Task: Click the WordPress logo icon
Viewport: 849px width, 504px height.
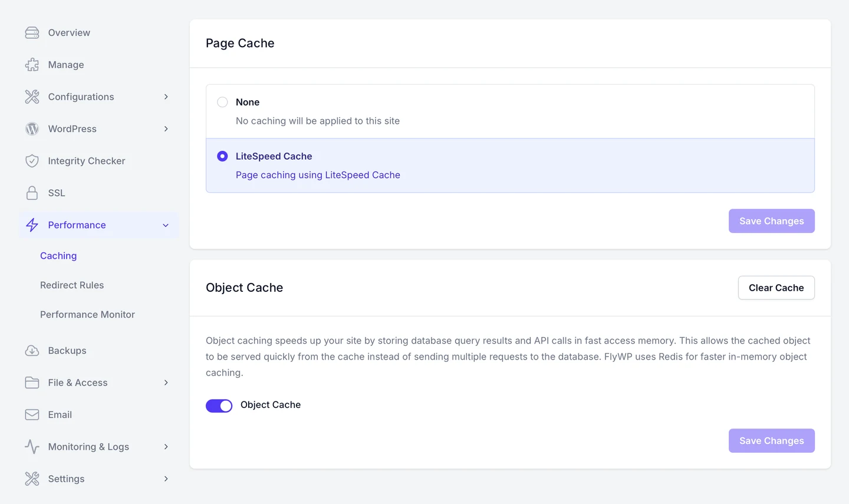Action: pos(32,129)
